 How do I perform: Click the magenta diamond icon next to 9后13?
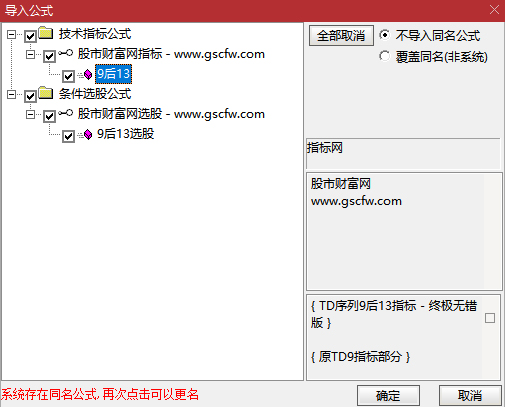tap(88, 74)
